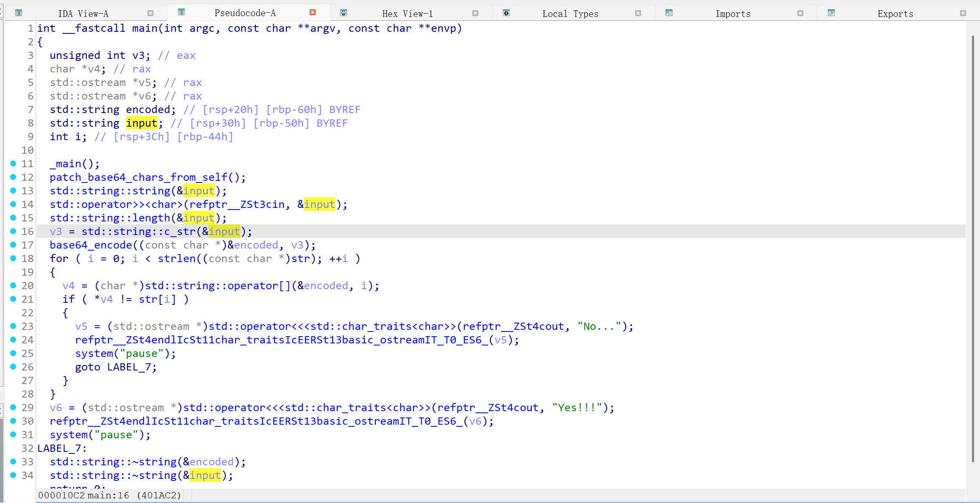Click the Imports tab icon
This screenshot has height=503, width=980.
[669, 13]
